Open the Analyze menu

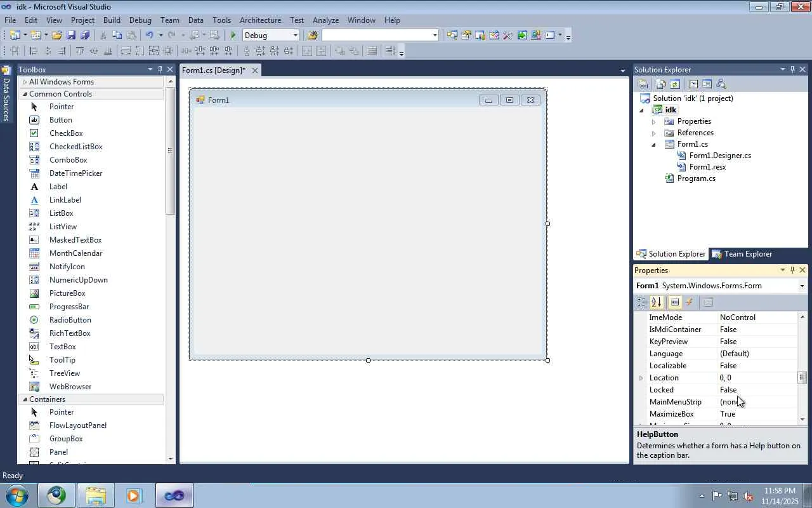[325, 20]
